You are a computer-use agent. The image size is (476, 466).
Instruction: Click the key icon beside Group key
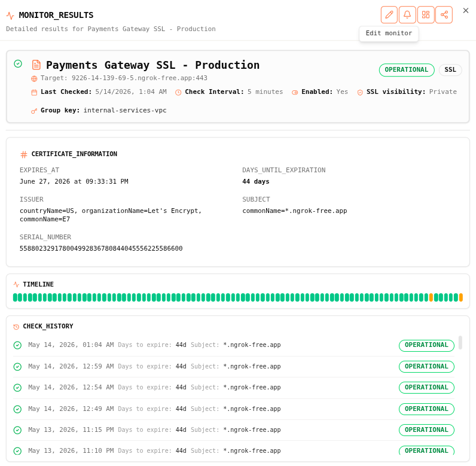click(x=34, y=111)
